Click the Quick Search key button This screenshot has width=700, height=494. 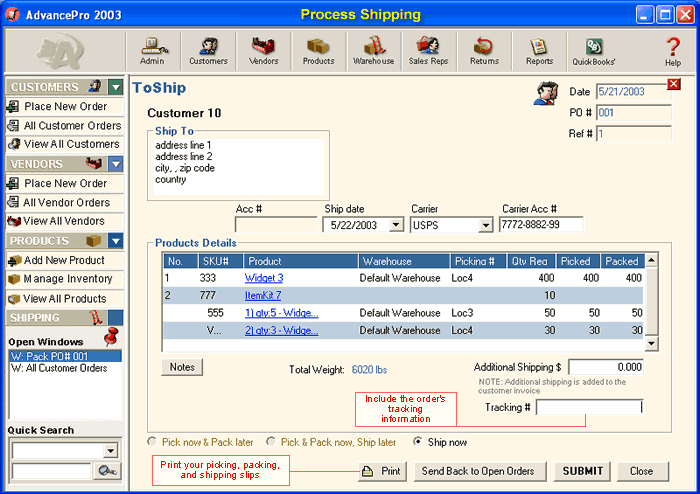click(107, 471)
